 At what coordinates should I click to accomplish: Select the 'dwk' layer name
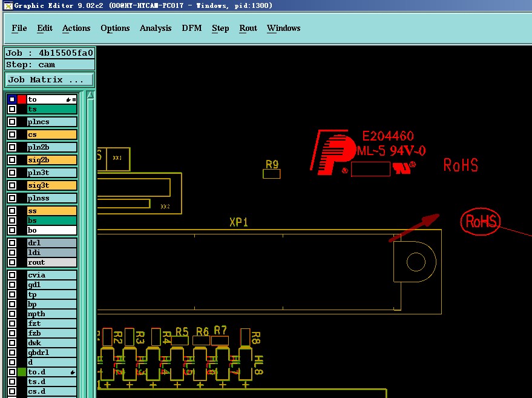click(51, 343)
